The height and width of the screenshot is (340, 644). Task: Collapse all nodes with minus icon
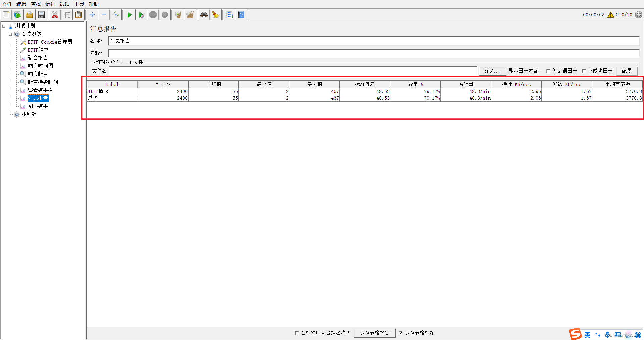click(104, 15)
